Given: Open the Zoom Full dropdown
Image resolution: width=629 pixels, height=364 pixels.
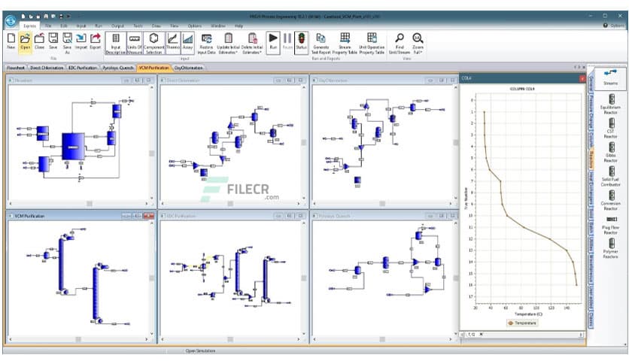Looking at the screenshot, I should (x=418, y=44).
